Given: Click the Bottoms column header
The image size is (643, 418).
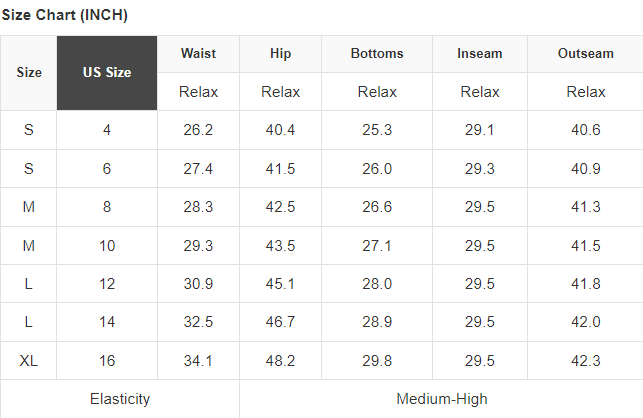Looking at the screenshot, I should tap(377, 54).
